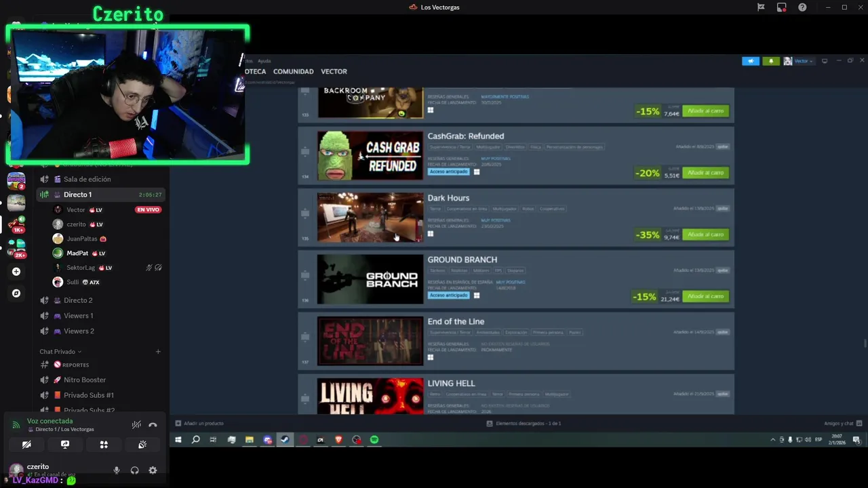The height and width of the screenshot is (488, 868).
Task: Open the End of the Line title
Action: pos(456,321)
